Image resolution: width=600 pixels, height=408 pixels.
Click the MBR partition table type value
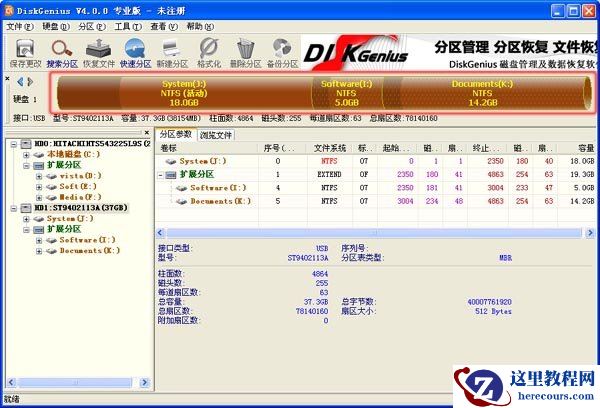tap(505, 258)
